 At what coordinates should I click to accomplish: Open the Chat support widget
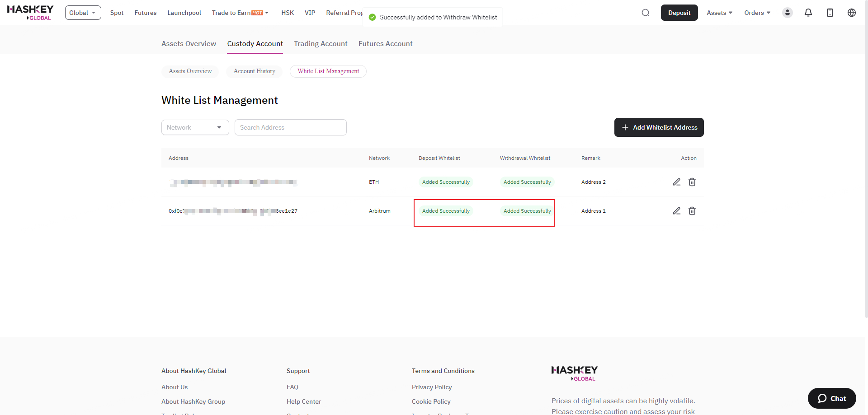831,398
